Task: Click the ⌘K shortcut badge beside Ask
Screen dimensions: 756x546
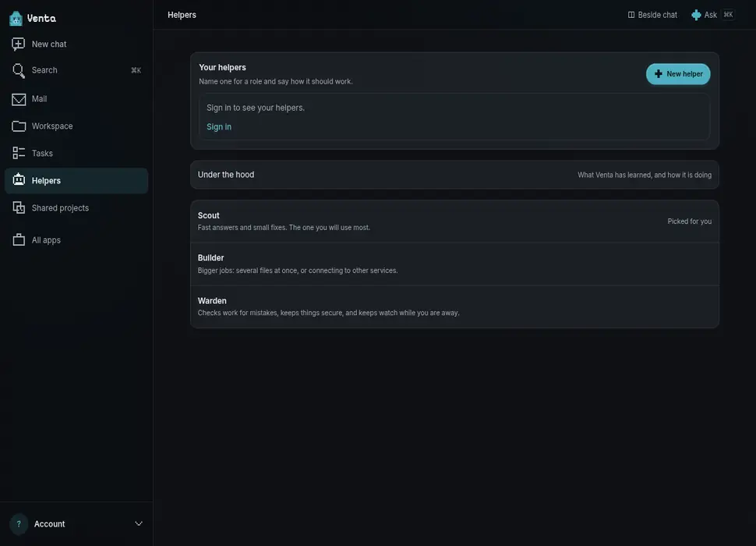Action: click(728, 15)
